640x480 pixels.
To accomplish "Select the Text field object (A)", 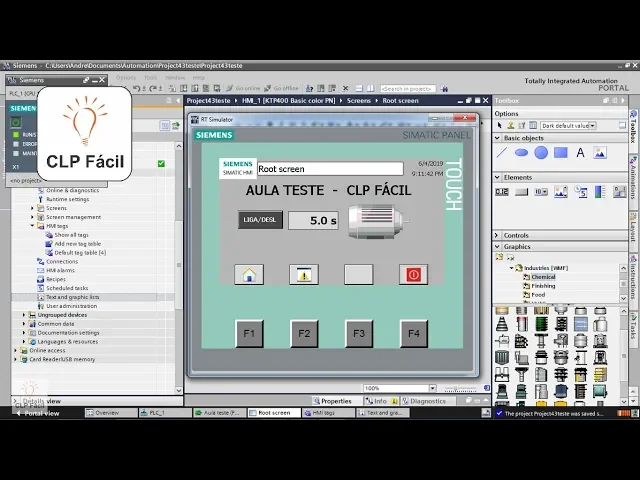I will tap(580, 153).
